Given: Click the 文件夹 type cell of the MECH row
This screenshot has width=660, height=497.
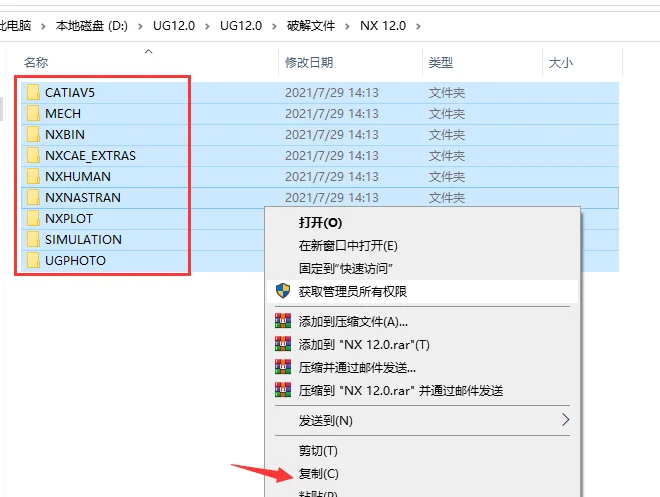Looking at the screenshot, I should click(x=447, y=114).
